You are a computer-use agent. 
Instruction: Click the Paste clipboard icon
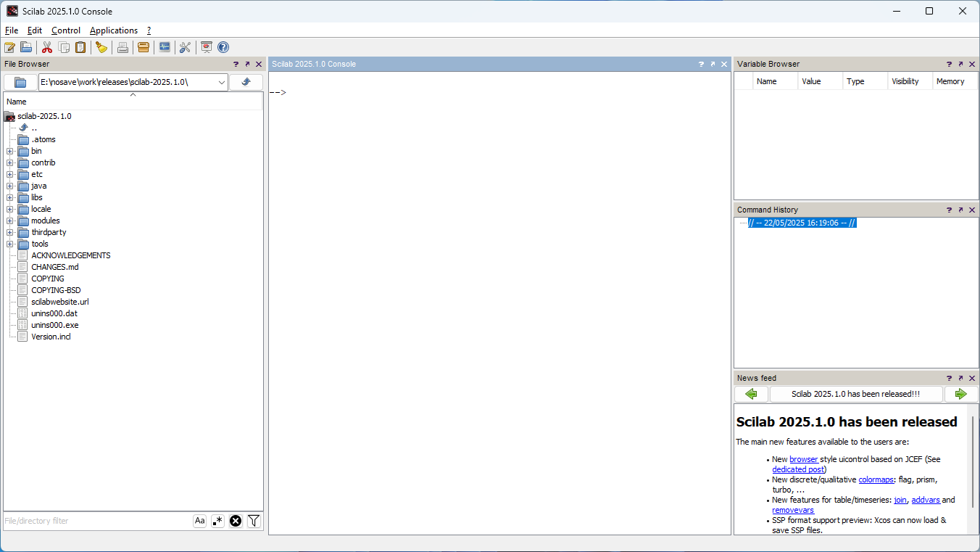[x=80, y=47]
